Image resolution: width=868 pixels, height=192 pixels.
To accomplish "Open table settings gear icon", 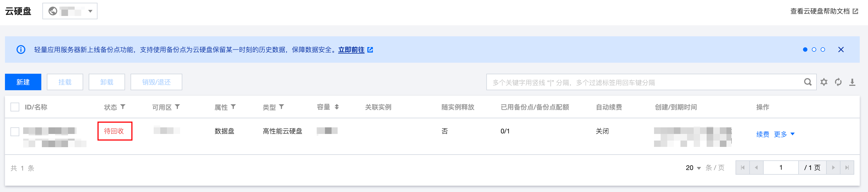I will [x=824, y=82].
